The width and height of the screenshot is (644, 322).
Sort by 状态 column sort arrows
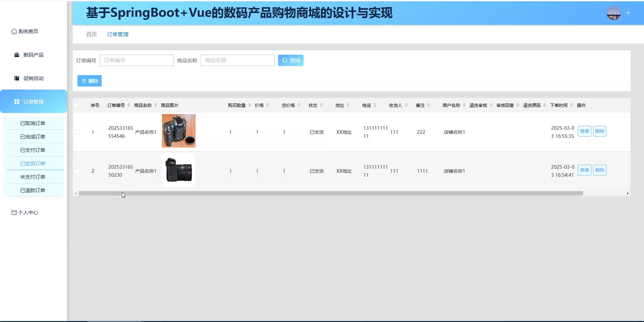tap(321, 105)
